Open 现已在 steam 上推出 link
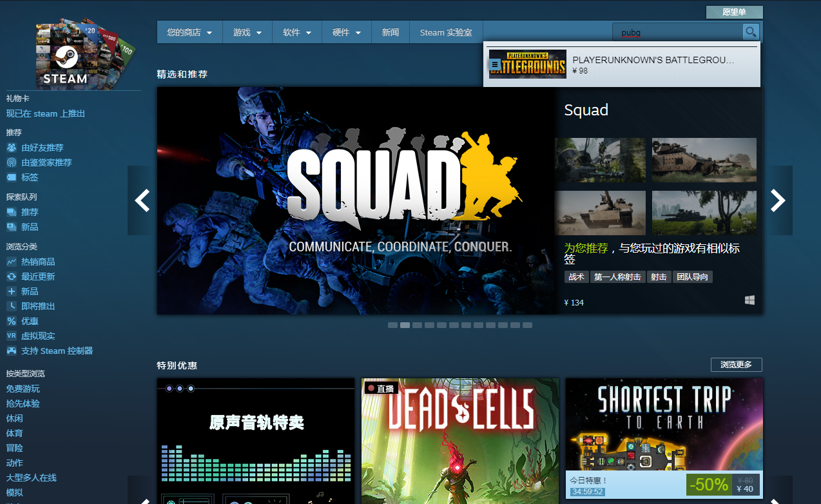The height and width of the screenshot is (504, 821). pos(46,113)
